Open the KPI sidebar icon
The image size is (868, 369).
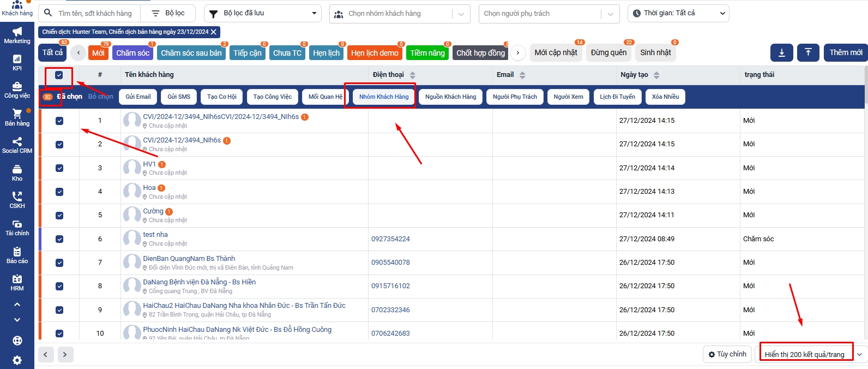[17, 62]
